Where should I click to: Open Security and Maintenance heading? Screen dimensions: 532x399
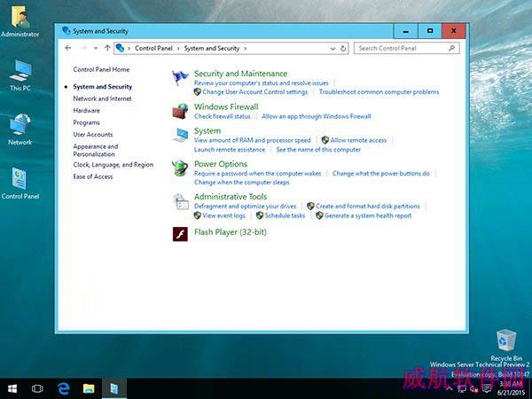coord(240,74)
